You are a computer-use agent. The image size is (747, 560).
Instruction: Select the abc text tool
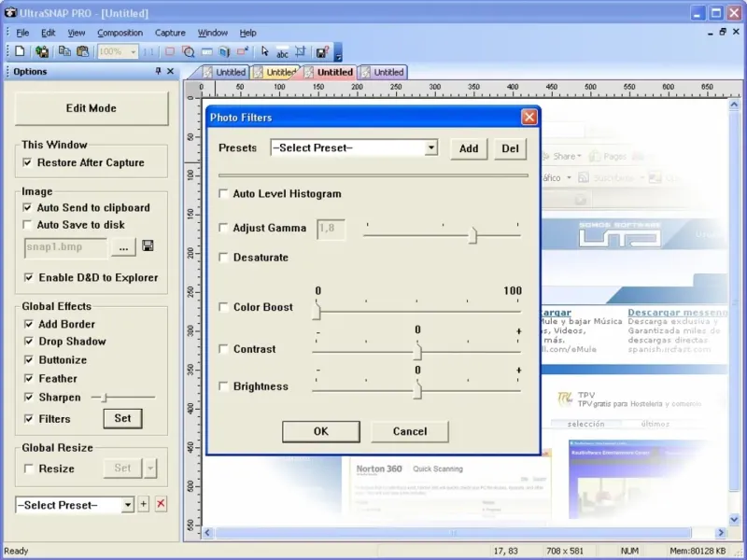(282, 52)
